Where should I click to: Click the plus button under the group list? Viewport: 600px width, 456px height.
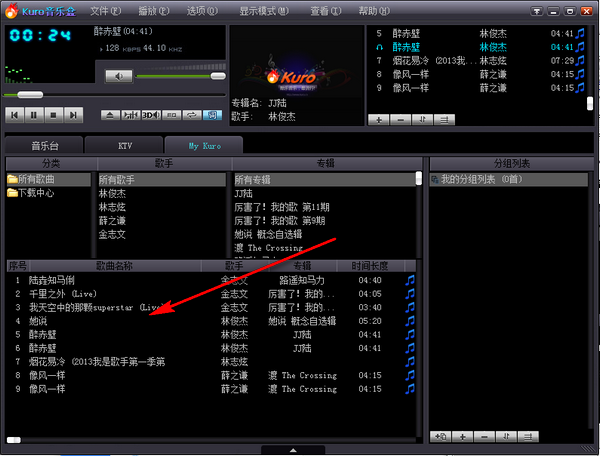click(x=462, y=436)
